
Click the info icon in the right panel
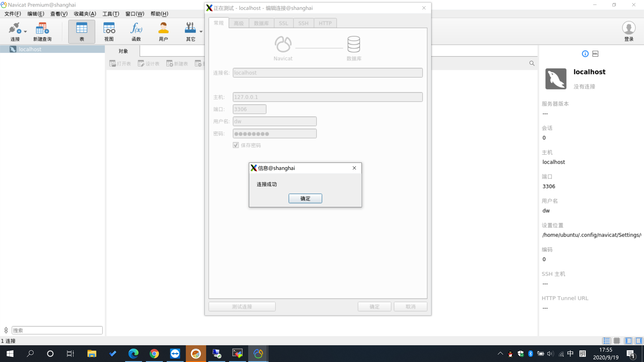pos(585,54)
